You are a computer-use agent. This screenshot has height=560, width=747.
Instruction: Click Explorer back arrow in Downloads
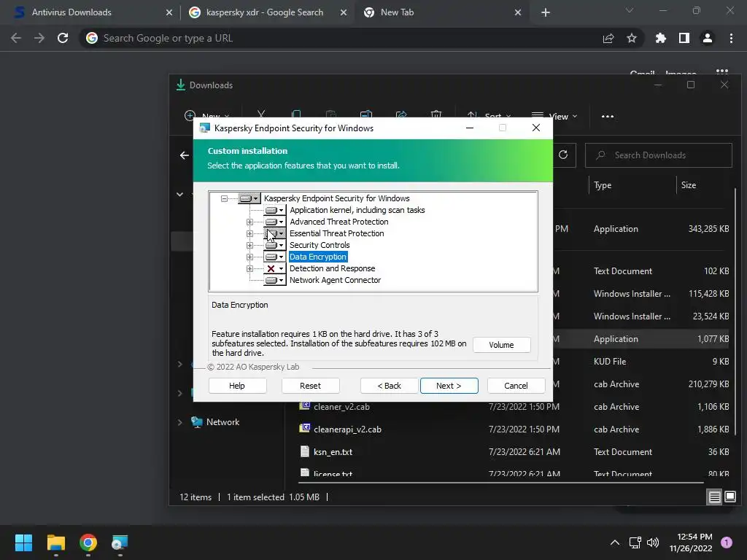[x=185, y=155]
